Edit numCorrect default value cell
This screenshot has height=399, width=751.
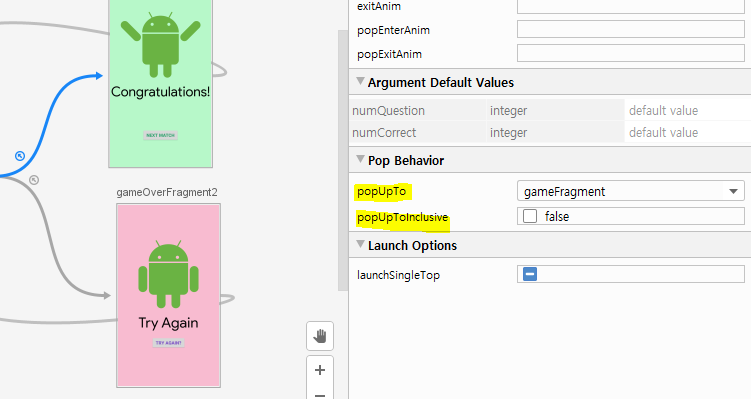point(688,132)
